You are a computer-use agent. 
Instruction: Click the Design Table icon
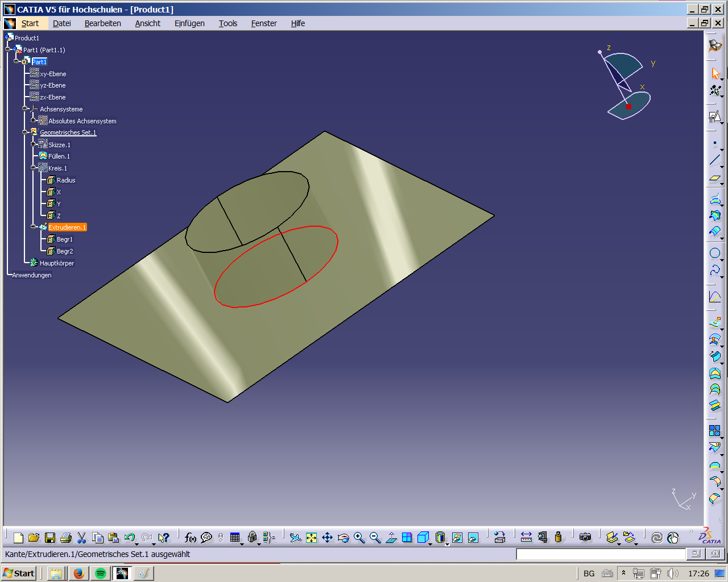click(235, 538)
